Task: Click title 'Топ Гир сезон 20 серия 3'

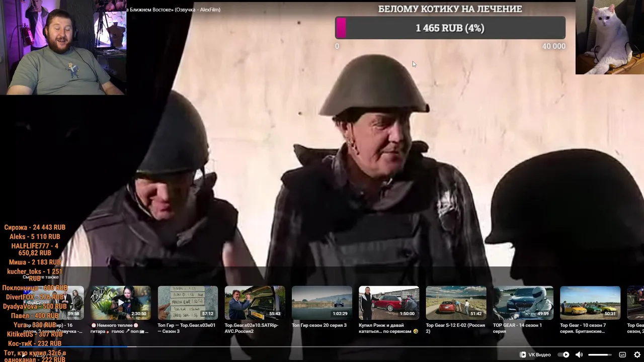Action: coord(319,325)
